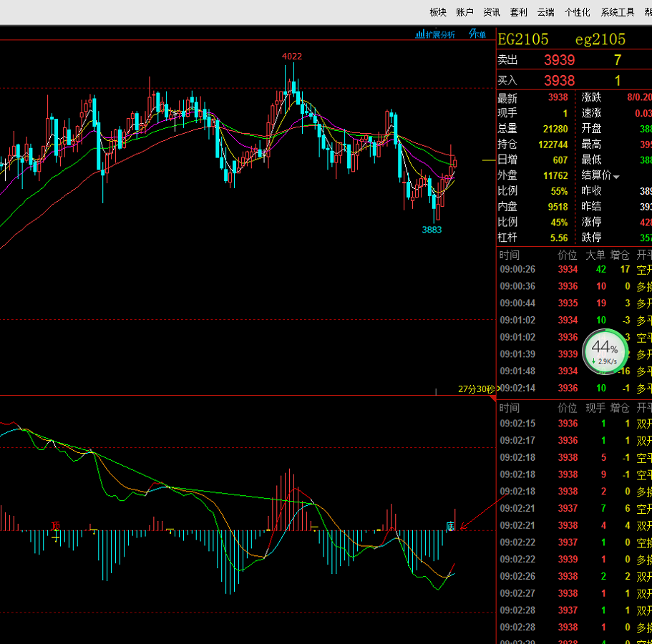Screen dimensions: 652x644
Task: Open the 板块 menu
Action: pos(438,12)
